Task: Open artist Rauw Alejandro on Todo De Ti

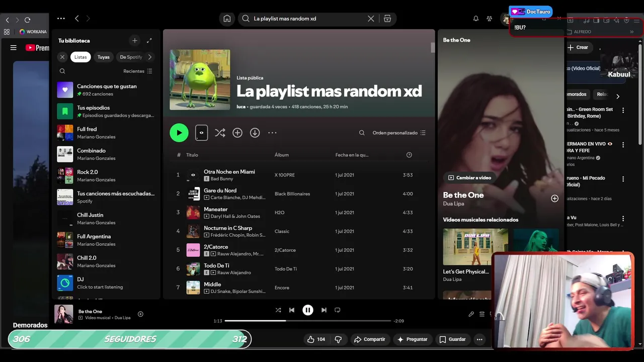Action: [x=234, y=273]
